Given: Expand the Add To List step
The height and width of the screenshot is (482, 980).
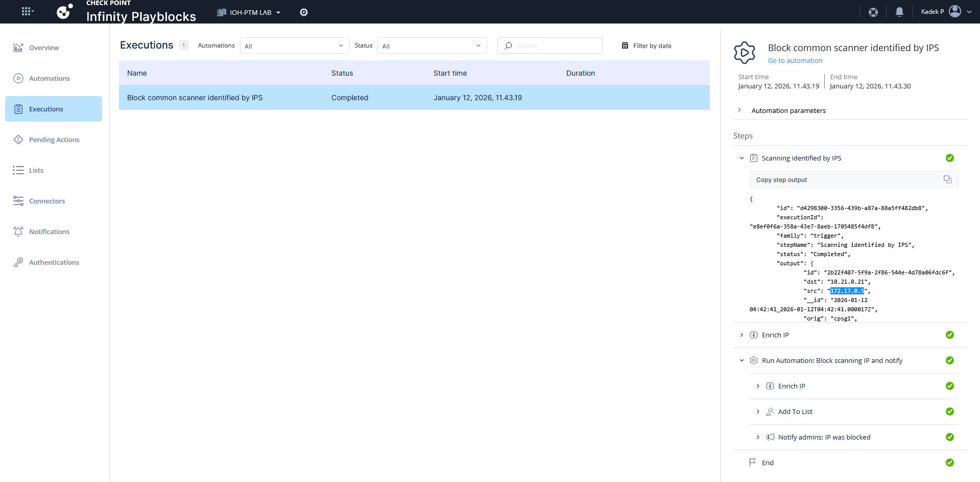Looking at the screenshot, I should click(758, 411).
